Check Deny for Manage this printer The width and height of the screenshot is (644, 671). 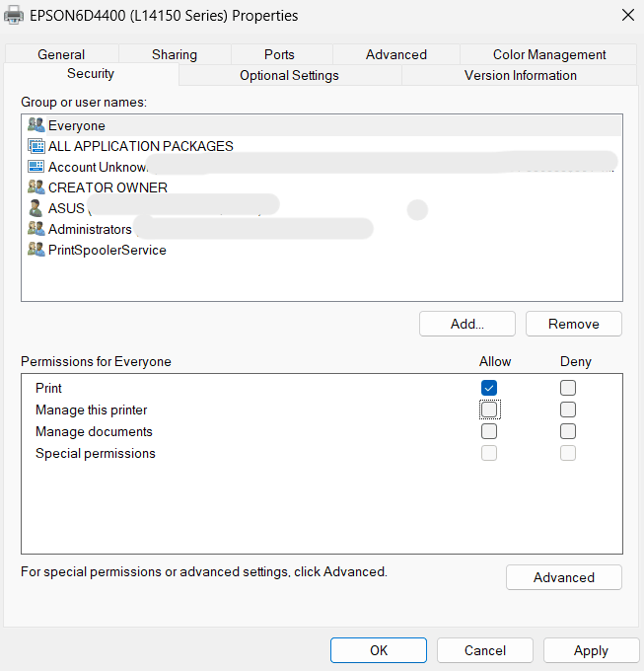point(568,410)
